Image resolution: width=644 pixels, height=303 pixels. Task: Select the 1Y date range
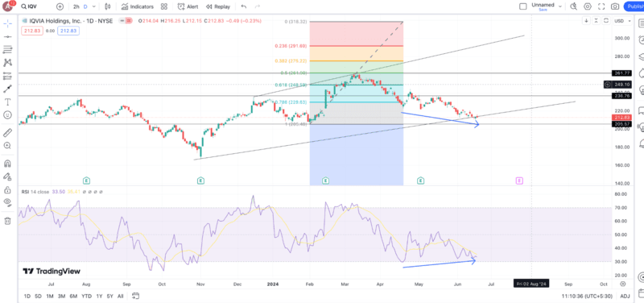(99, 296)
